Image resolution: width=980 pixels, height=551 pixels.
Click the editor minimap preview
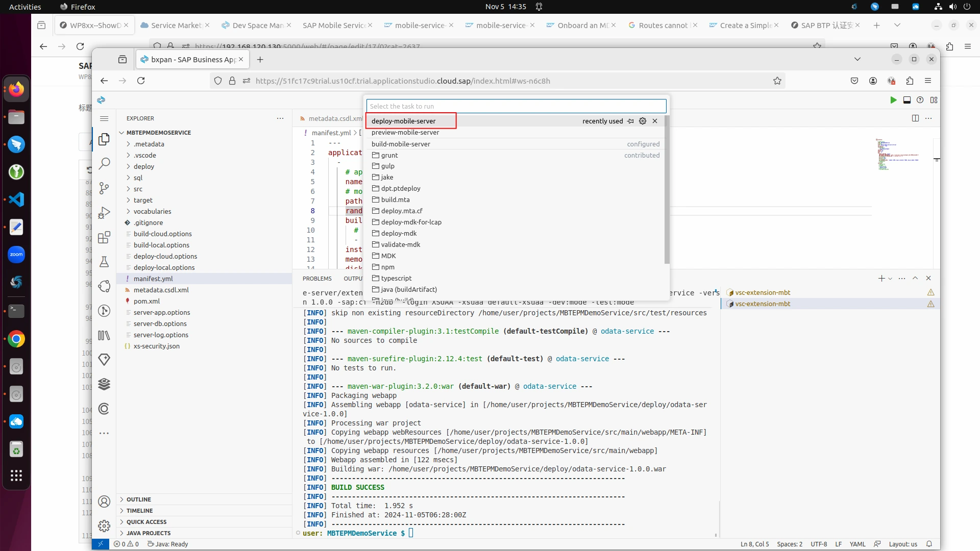tap(898, 154)
